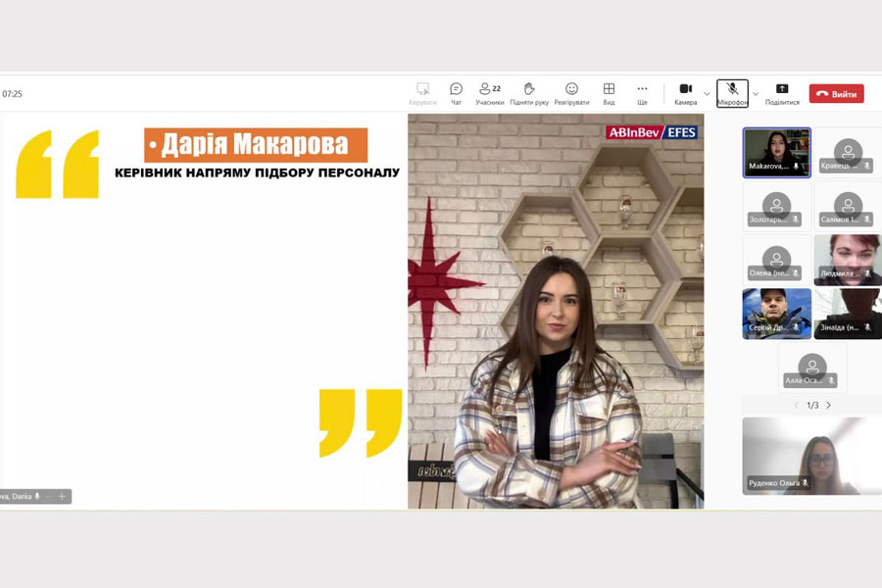Leave the meeting with Вийти
The image size is (882, 588).
[x=837, y=94]
